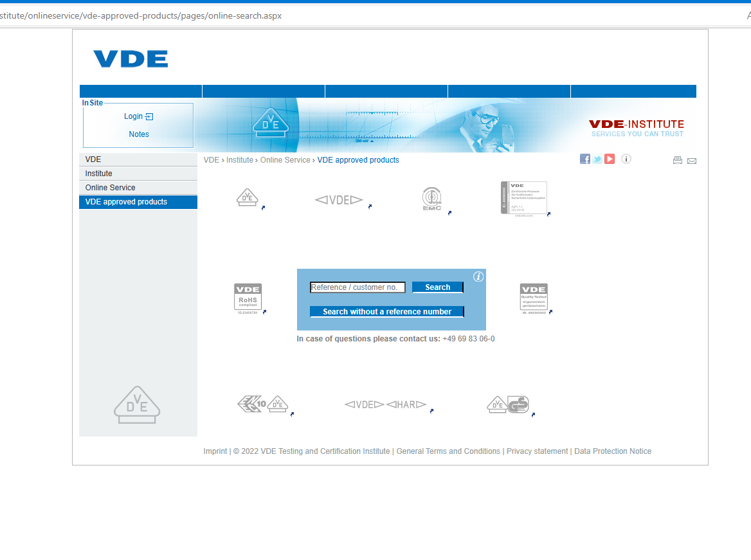The height and width of the screenshot is (560, 751).
Task: Click the VDE-INSTITUTE banner logo
Action: [637, 128]
